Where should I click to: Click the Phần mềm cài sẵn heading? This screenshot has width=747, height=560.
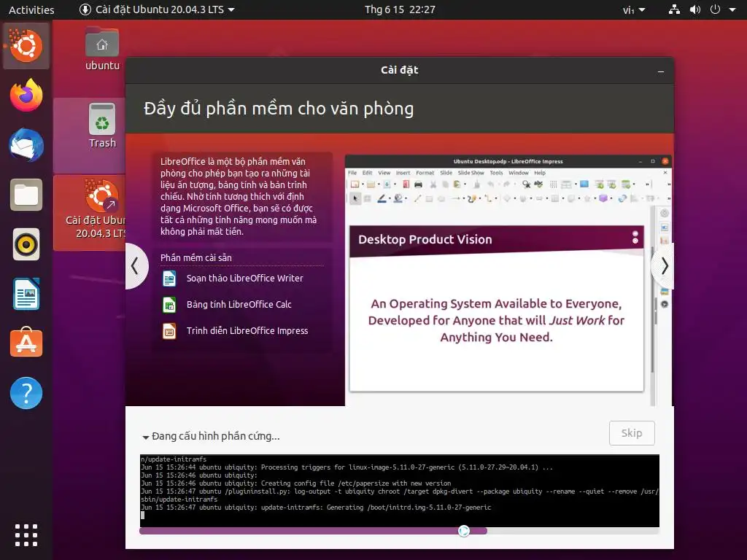point(196,257)
